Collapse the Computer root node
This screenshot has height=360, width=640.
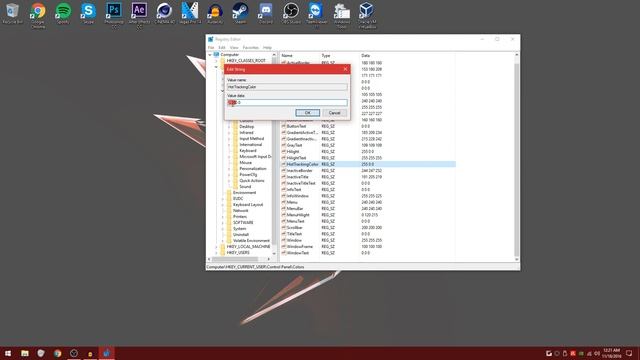click(x=210, y=55)
